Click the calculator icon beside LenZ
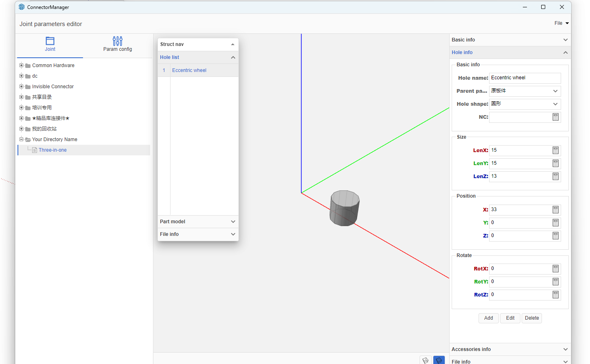 tap(555, 177)
